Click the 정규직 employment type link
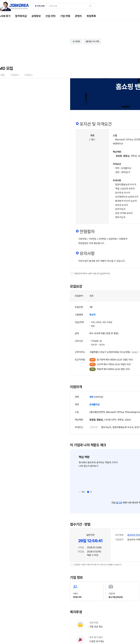 [x=92, y=315]
